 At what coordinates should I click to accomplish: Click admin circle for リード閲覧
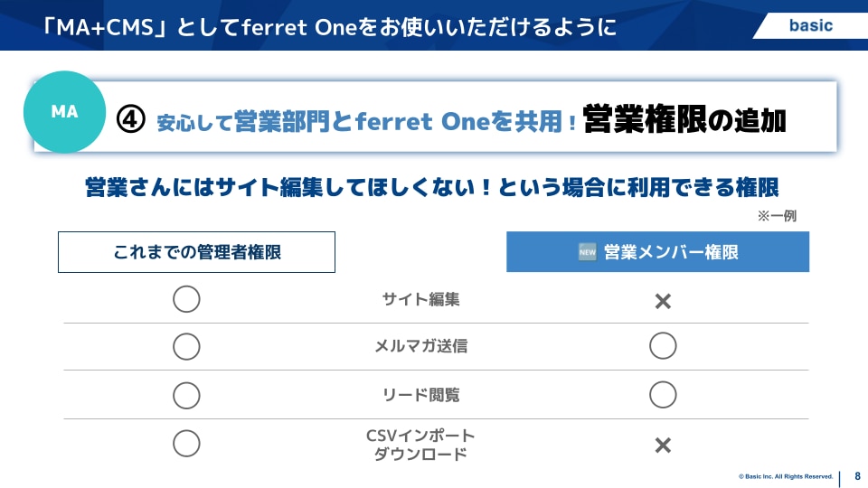point(186,395)
